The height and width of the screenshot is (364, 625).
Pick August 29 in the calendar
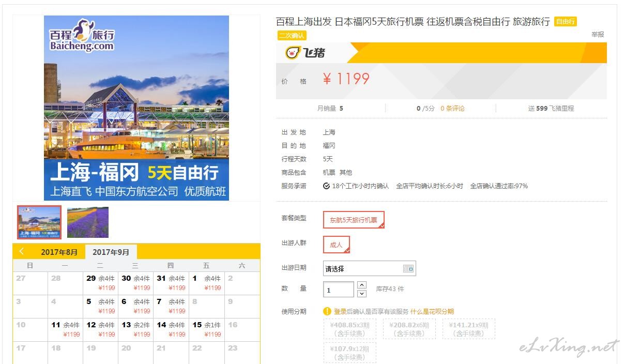pyautogui.click(x=100, y=283)
